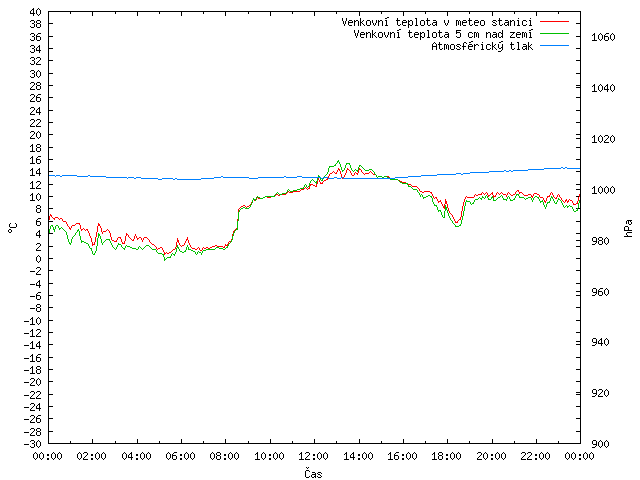Click the green curve peak near 13:00
Screen dimensions: 640x480
(x=338, y=161)
